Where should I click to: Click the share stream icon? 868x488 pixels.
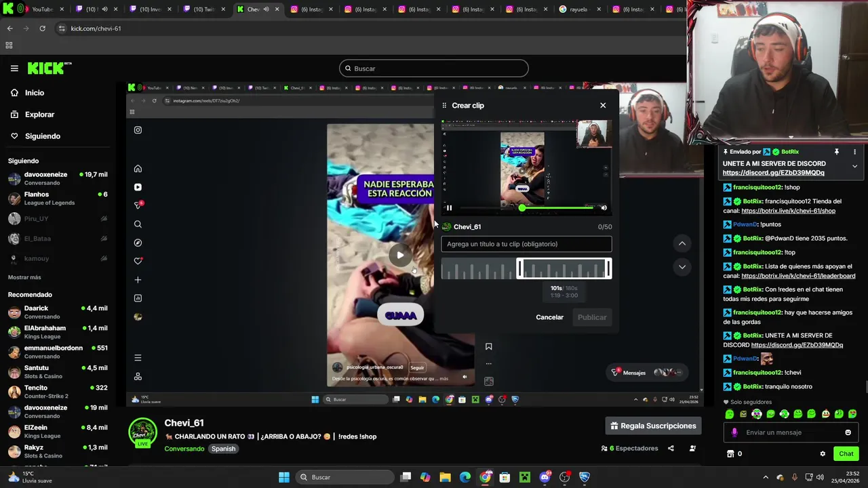[x=671, y=448]
